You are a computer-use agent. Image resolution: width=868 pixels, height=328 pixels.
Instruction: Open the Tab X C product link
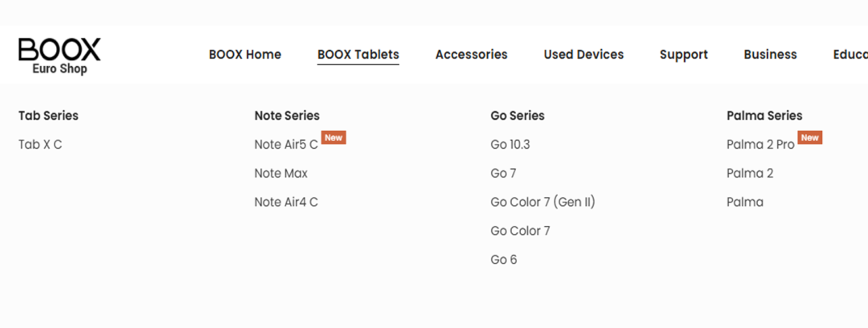click(40, 145)
